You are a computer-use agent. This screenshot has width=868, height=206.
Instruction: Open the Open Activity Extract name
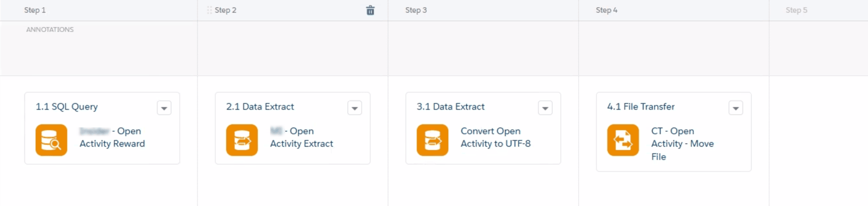click(301, 138)
